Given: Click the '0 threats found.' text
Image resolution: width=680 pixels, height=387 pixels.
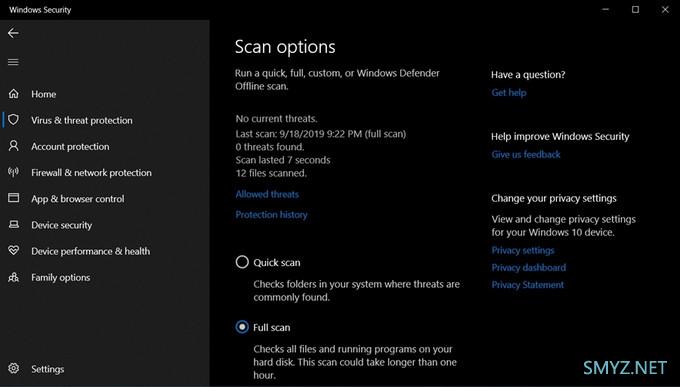Looking at the screenshot, I should [270, 147].
